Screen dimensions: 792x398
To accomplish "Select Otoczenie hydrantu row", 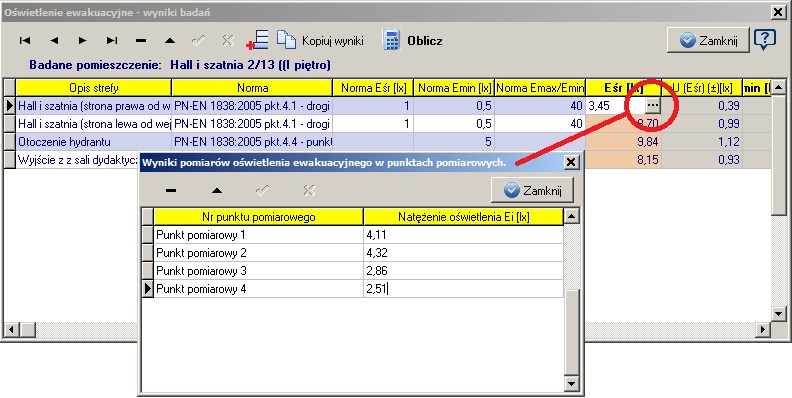I will tap(94, 142).
